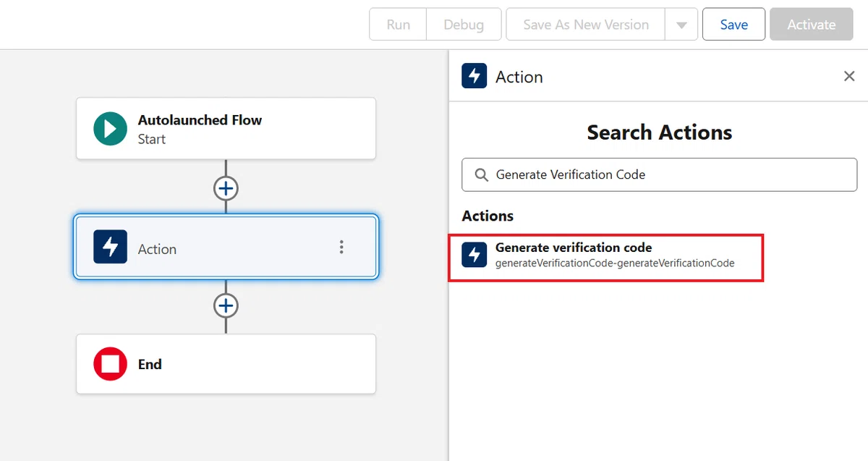Add element above the End node

[x=226, y=306]
